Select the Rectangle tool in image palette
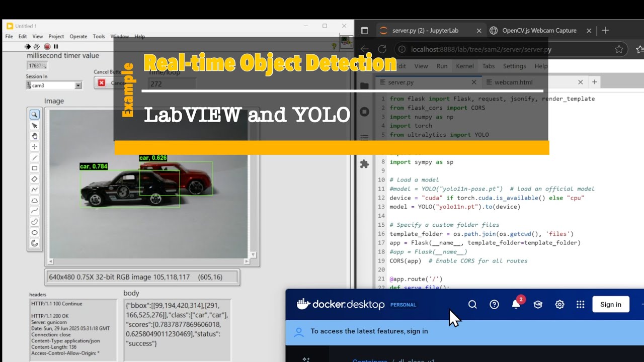The height and width of the screenshot is (362, 644). click(x=35, y=168)
